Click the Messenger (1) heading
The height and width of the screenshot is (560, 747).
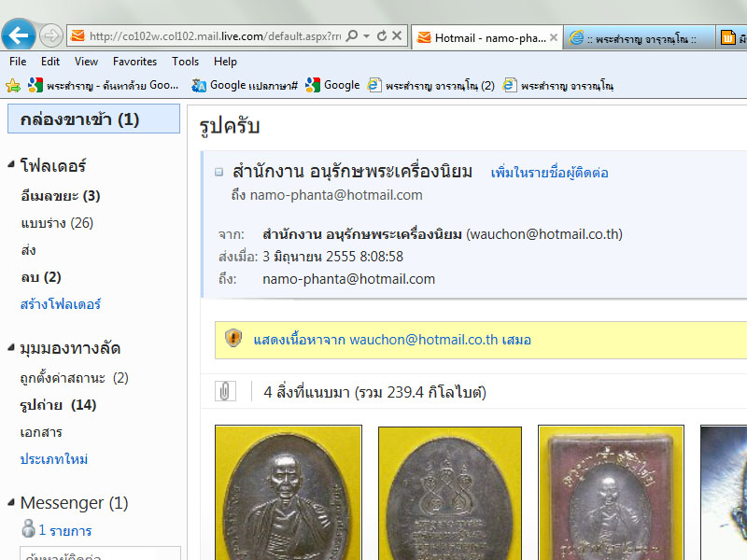pos(74,502)
